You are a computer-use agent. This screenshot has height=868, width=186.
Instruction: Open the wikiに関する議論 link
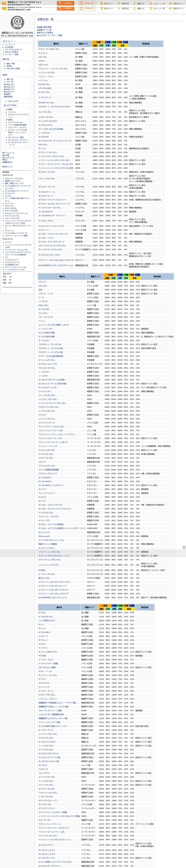pos(13,68)
